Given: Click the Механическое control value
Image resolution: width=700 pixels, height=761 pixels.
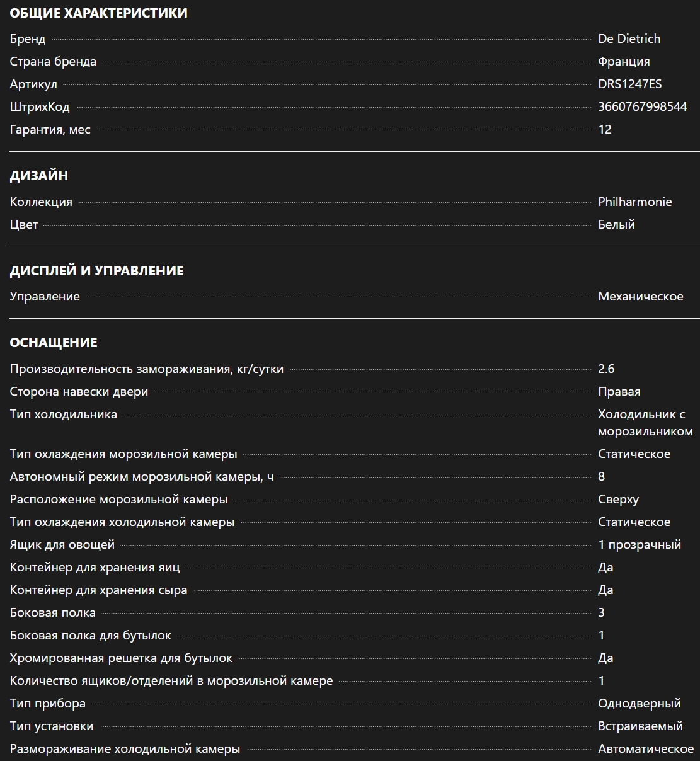Looking at the screenshot, I should pos(640,296).
